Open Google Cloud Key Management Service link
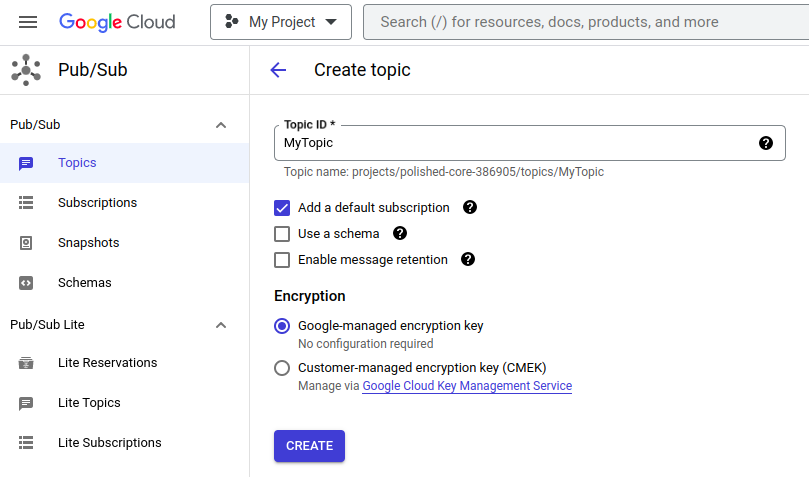 (467, 386)
